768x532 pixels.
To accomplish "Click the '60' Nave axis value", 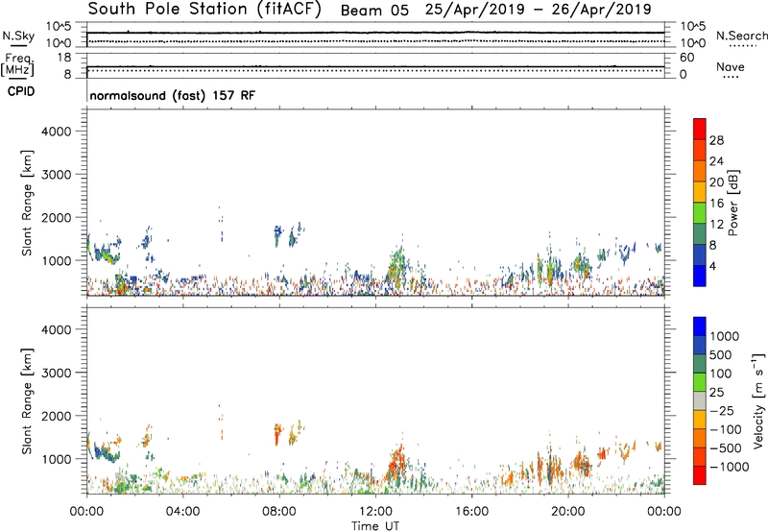I will 686,58.
